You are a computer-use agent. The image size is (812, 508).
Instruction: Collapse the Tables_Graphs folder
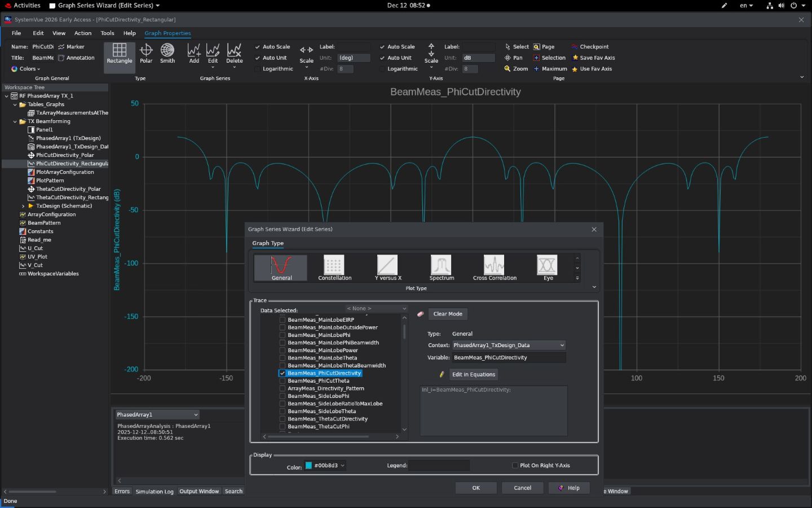coord(15,104)
